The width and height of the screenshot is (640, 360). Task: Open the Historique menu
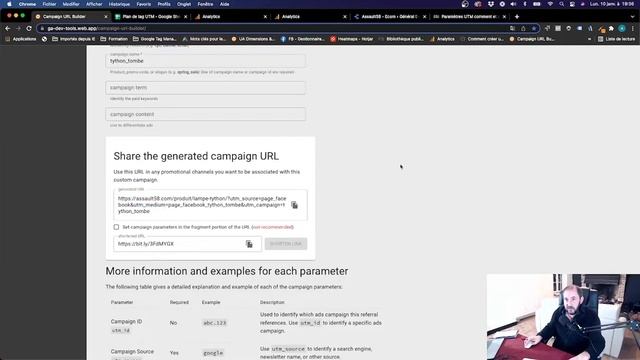click(x=119, y=4)
